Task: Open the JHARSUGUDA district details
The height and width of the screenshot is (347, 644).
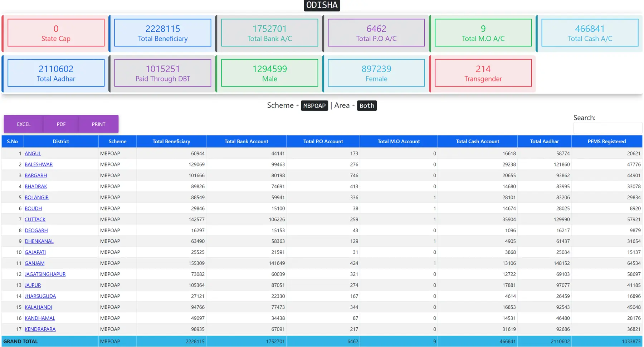Action: coord(40,296)
